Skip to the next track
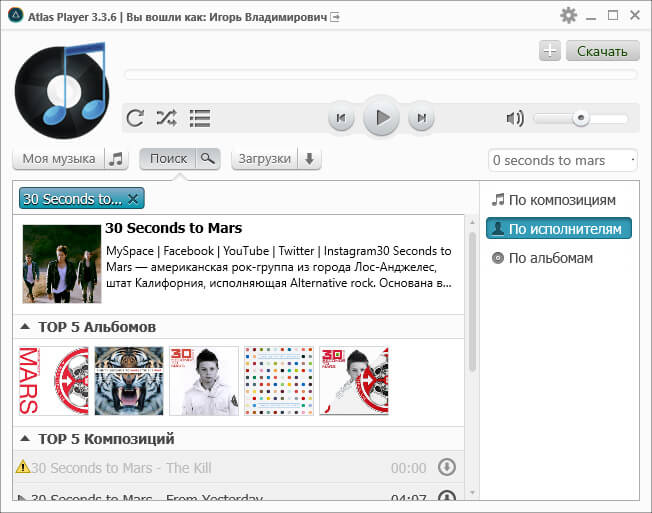The height and width of the screenshot is (513, 652). (x=422, y=118)
